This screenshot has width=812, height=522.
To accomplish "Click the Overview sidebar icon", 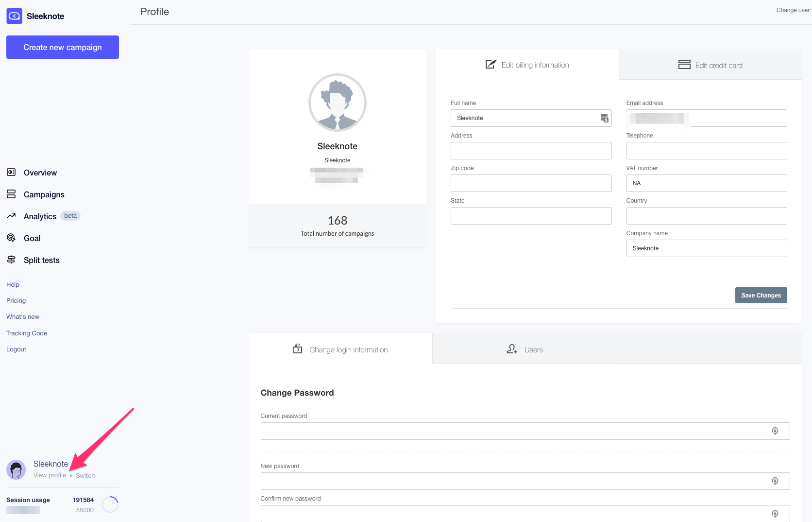I will 11,172.
